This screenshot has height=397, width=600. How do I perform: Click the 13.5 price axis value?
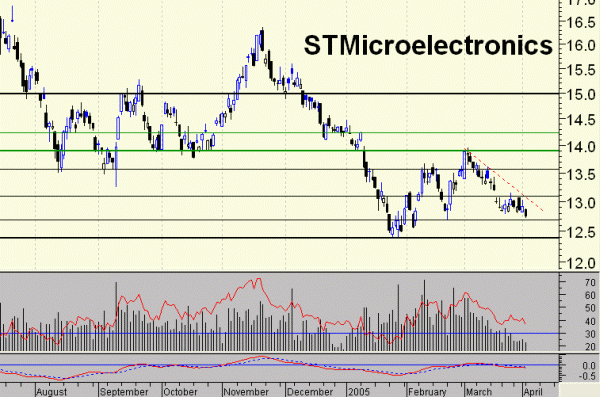coord(580,175)
